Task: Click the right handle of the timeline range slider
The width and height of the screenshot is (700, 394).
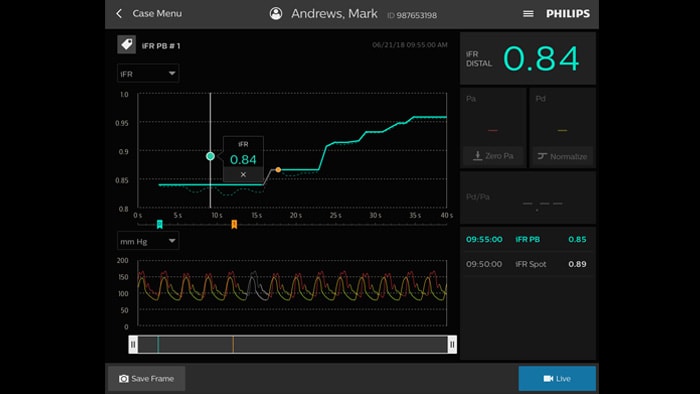Action: tap(452, 344)
